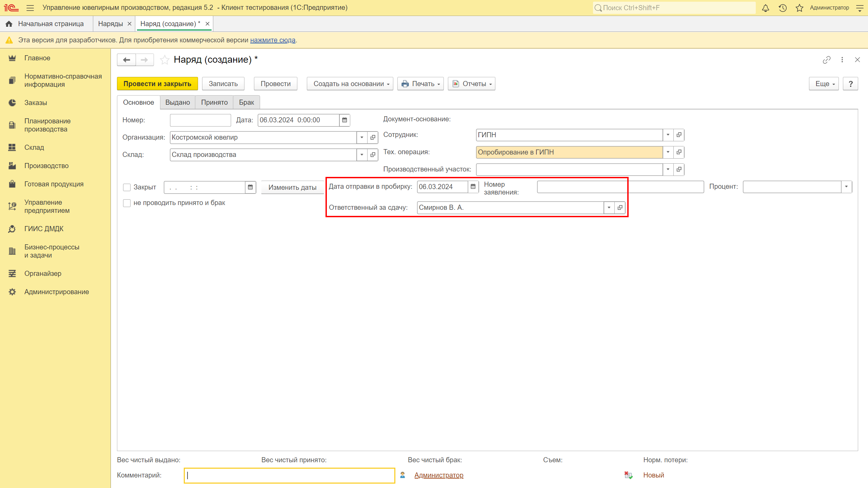The width and height of the screenshot is (868, 488).
Task: Toggle the Закрыт checkbox
Action: pyautogui.click(x=127, y=187)
